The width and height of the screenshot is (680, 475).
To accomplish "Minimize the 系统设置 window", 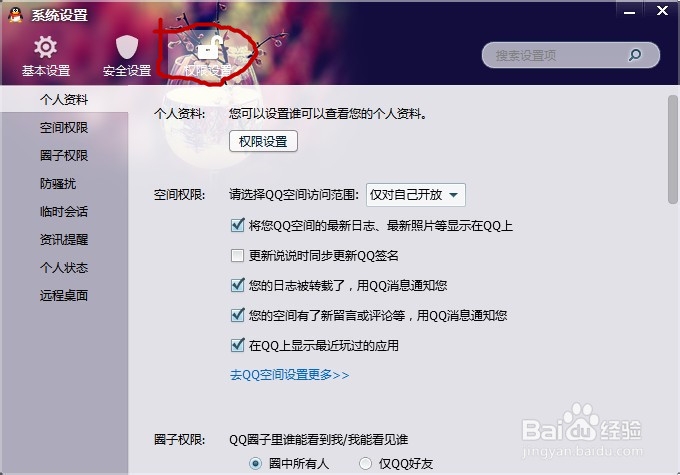I will pos(629,12).
